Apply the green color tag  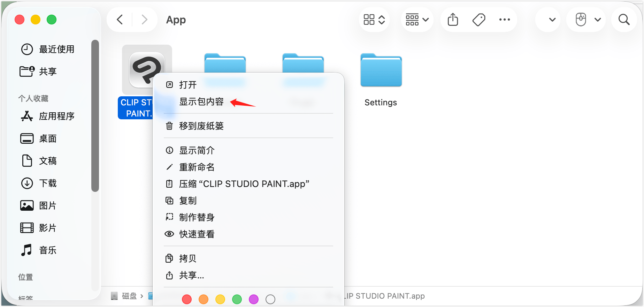click(x=237, y=299)
